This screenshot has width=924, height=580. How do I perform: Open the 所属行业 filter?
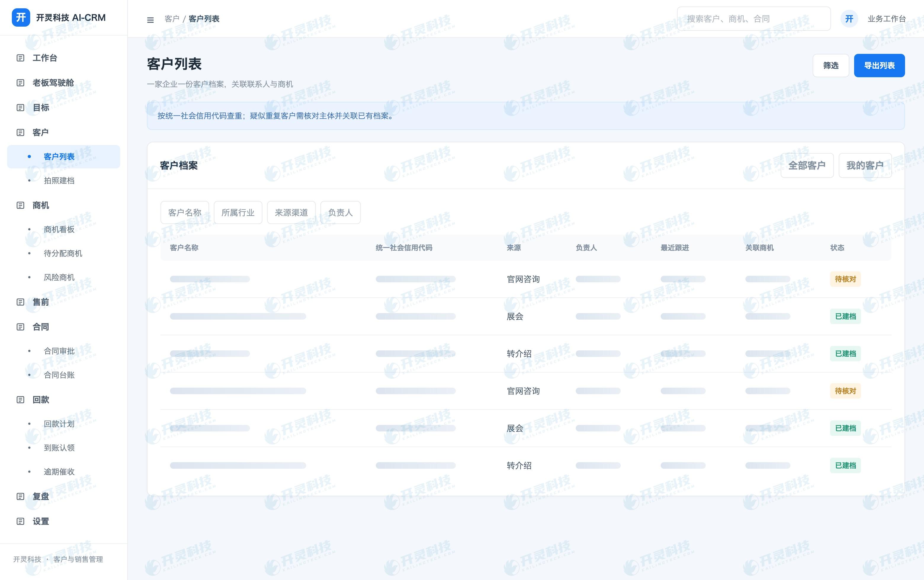(x=238, y=212)
